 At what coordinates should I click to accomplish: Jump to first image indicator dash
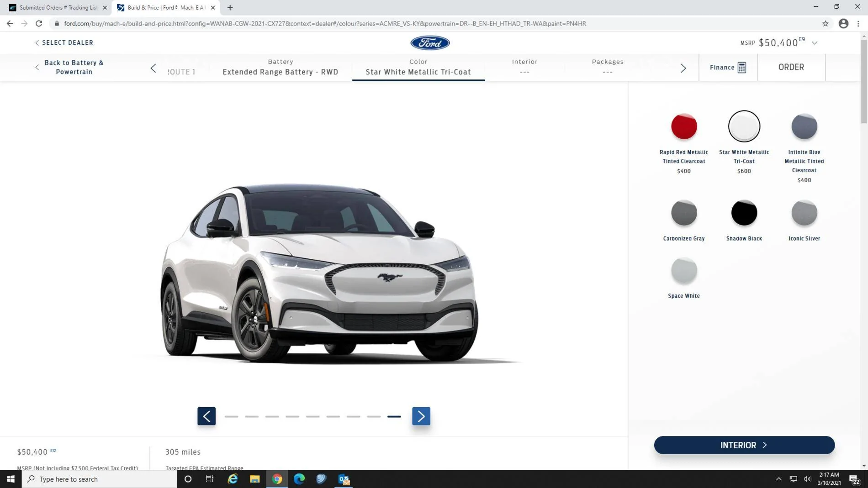pos(232,416)
